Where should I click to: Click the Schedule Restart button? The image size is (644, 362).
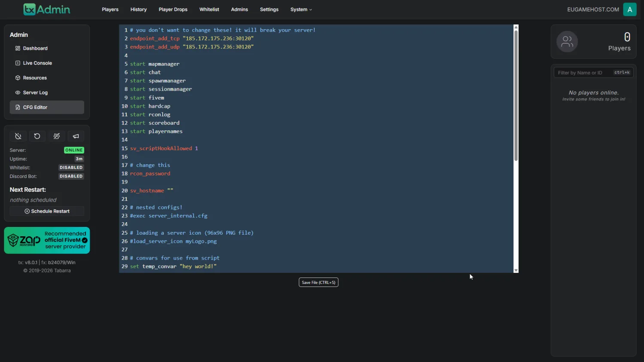(x=47, y=211)
